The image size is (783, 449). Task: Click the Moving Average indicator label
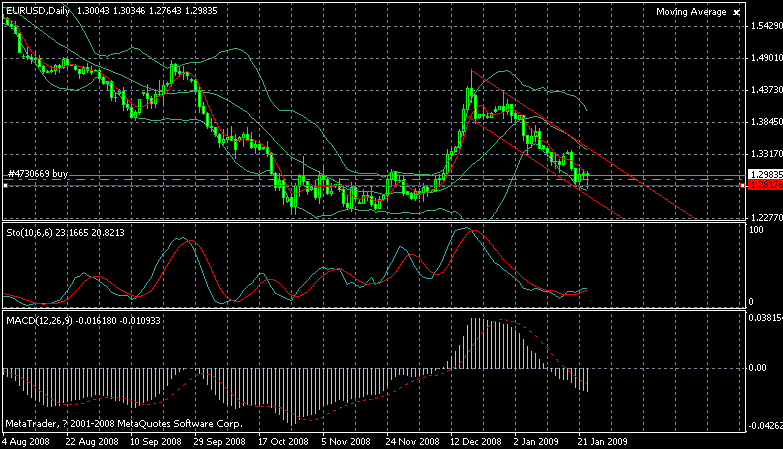coord(691,12)
